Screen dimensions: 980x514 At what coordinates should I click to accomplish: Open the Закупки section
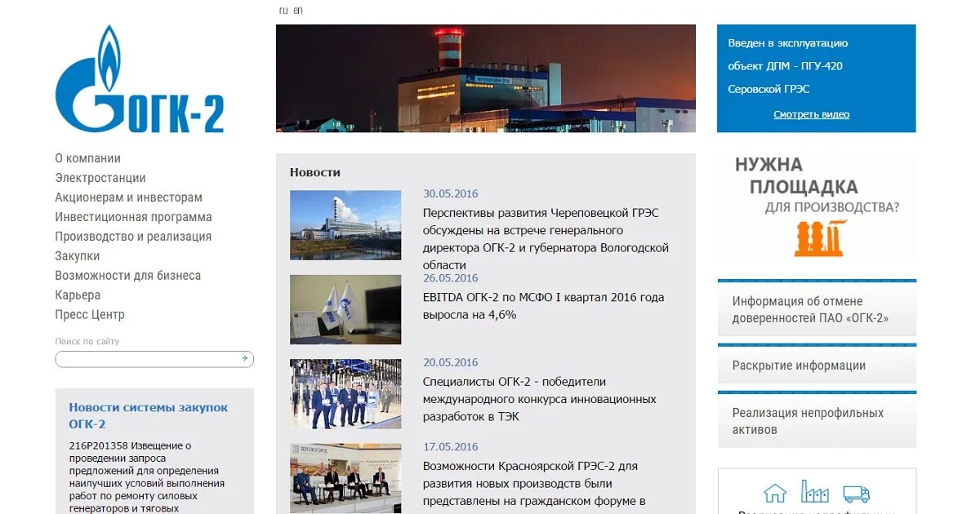[77, 255]
